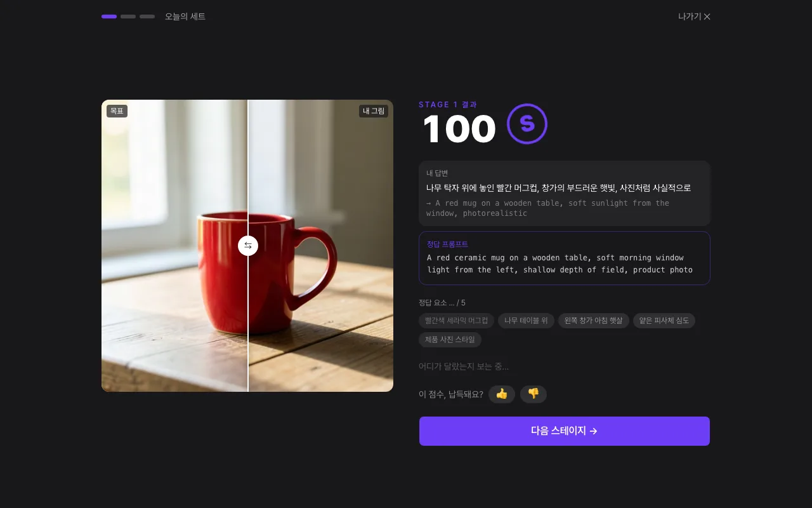Screen dimensions: 812x508
Task: Select the second progress segment
Action: tap(128, 17)
